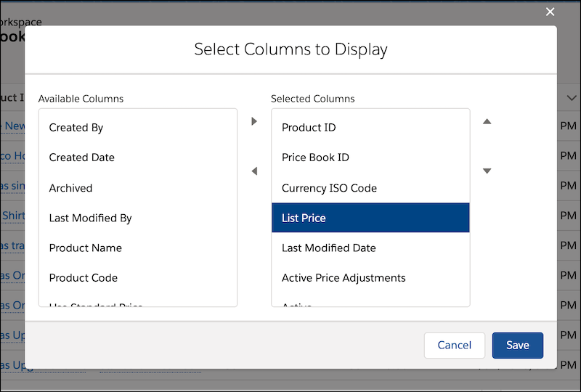
Task: Select Product ID in Selected Columns
Action: click(x=370, y=128)
